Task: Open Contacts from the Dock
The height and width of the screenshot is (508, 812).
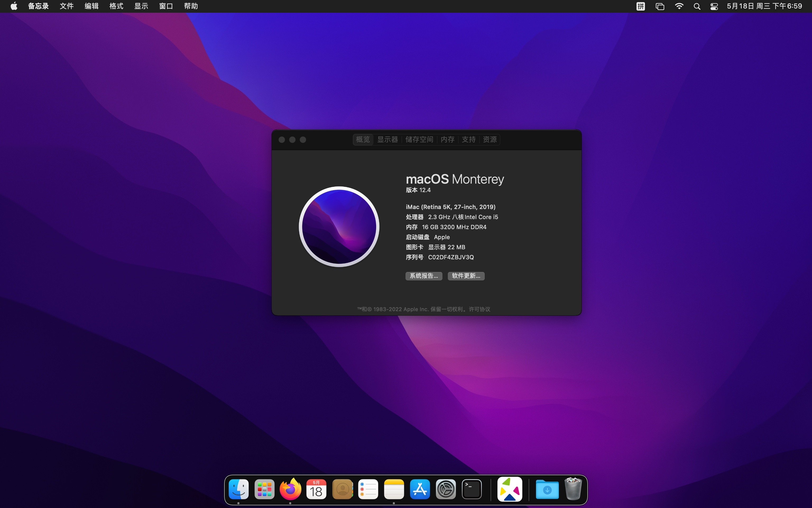Action: (x=342, y=489)
